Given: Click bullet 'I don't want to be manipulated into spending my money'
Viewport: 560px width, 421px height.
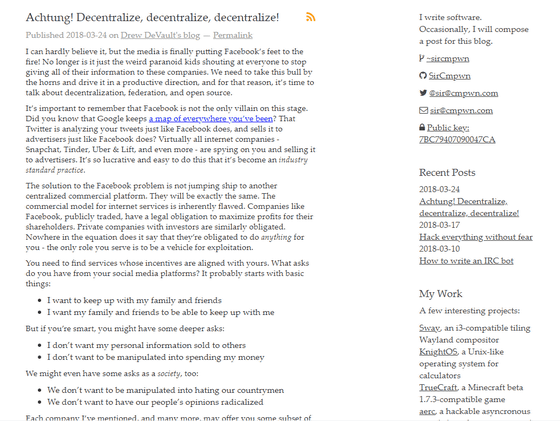Looking at the screenshot, I should click(x=156, y=357).
